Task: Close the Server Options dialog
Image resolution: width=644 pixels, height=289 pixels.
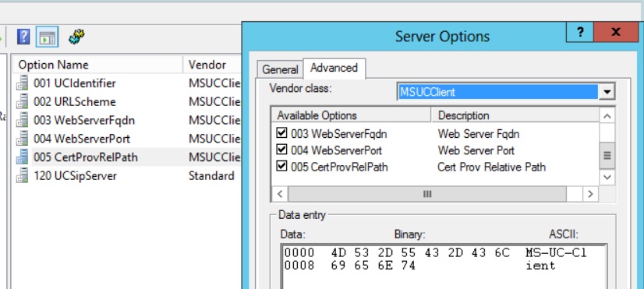Action: point(616,32)
